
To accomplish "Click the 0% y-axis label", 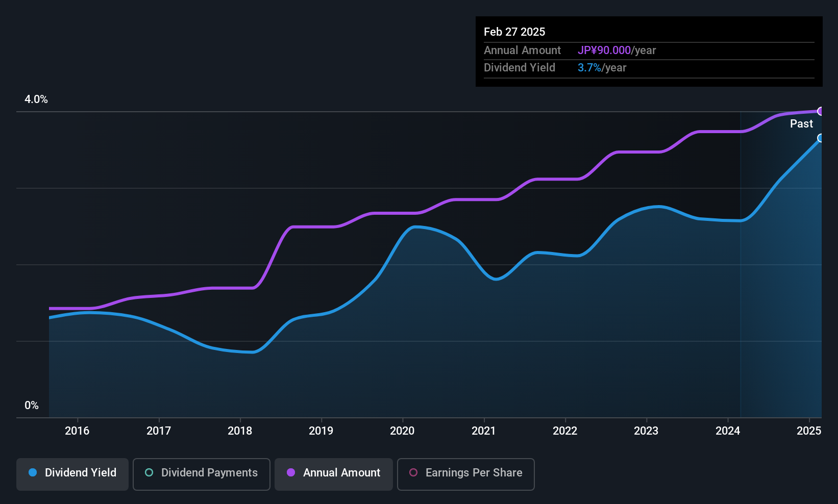I will [x=32, y=406].
